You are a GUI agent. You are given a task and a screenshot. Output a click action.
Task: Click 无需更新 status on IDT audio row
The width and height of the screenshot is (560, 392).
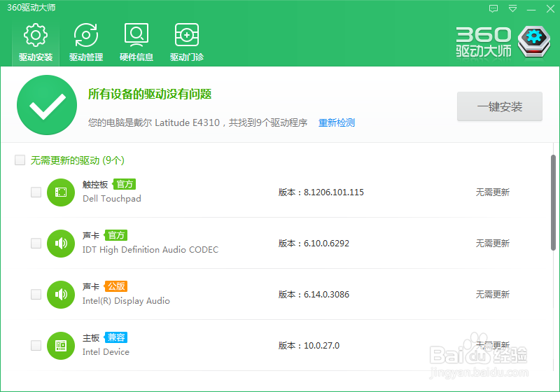pos(493,244)
